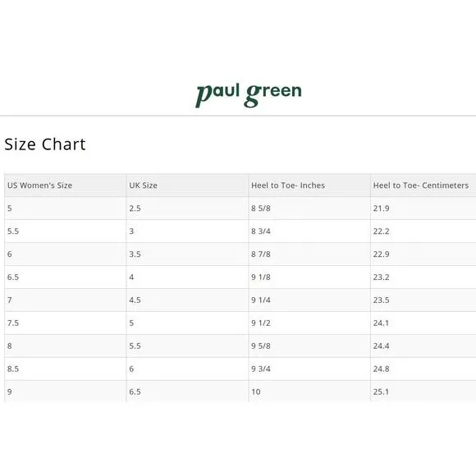Click US size 5 cell
The height and width of the screenshot is (476, 476).
pos(66,208)
